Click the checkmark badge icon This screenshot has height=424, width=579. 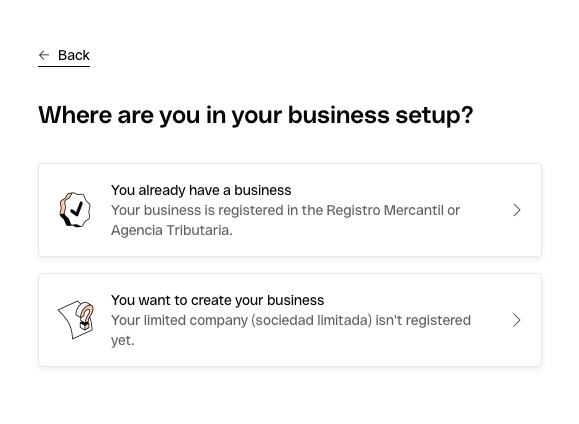[x=75, y=210]
